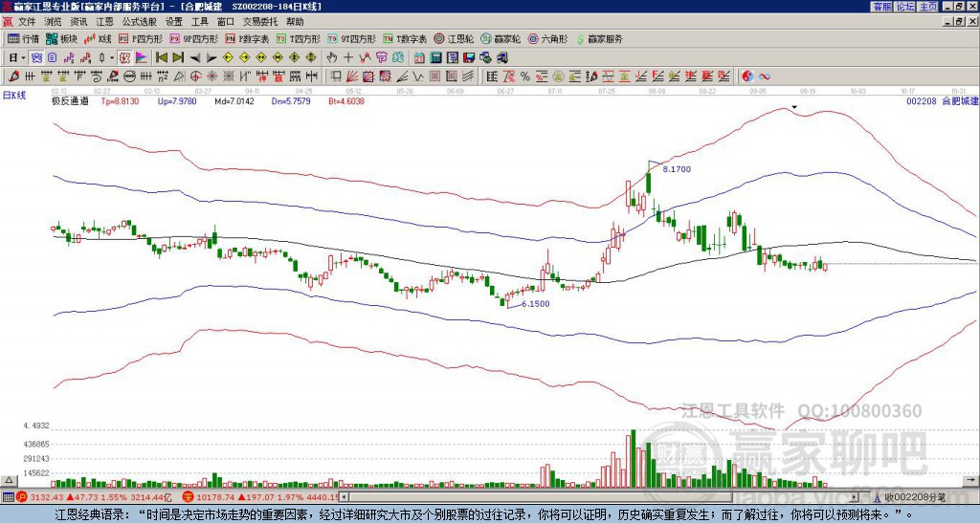Image resolution: width=980 pixels, height=524 pixels.
Task: Toggle the 板块 sector view
Action: (61, 38)
